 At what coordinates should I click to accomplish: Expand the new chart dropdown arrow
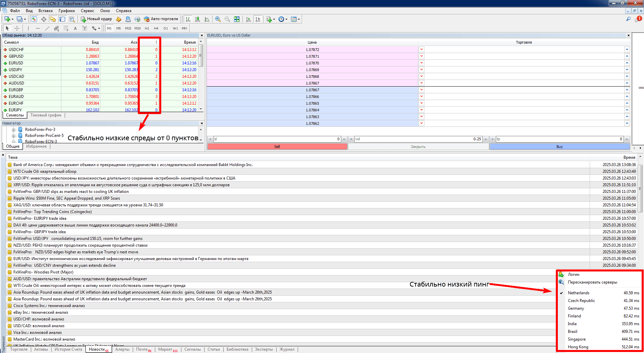[x=12, y=19]
